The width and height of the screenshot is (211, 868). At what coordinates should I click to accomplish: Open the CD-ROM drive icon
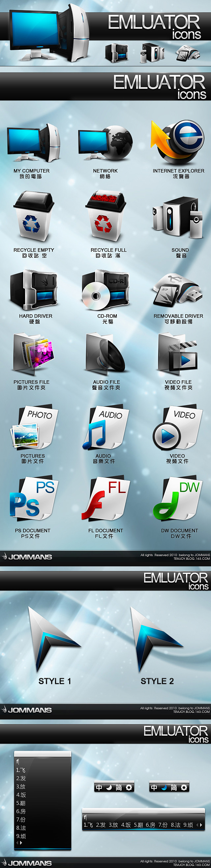coord(106,290)
